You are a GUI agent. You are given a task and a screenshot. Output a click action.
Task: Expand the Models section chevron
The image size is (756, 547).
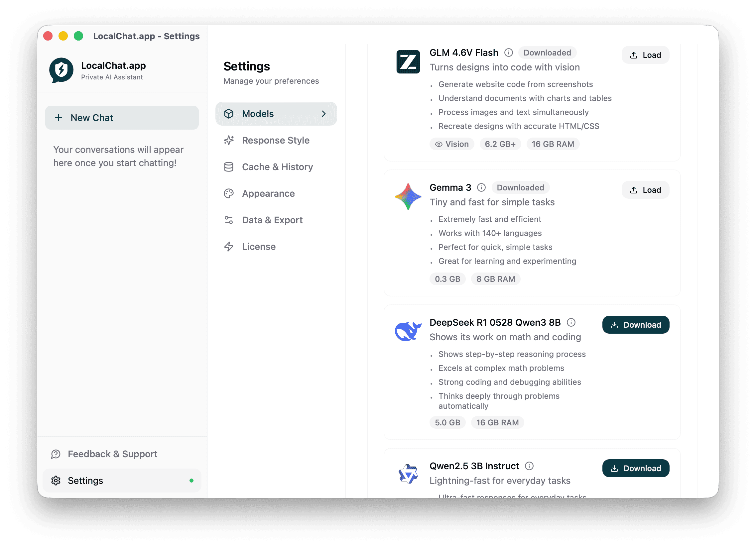(324, 114)
